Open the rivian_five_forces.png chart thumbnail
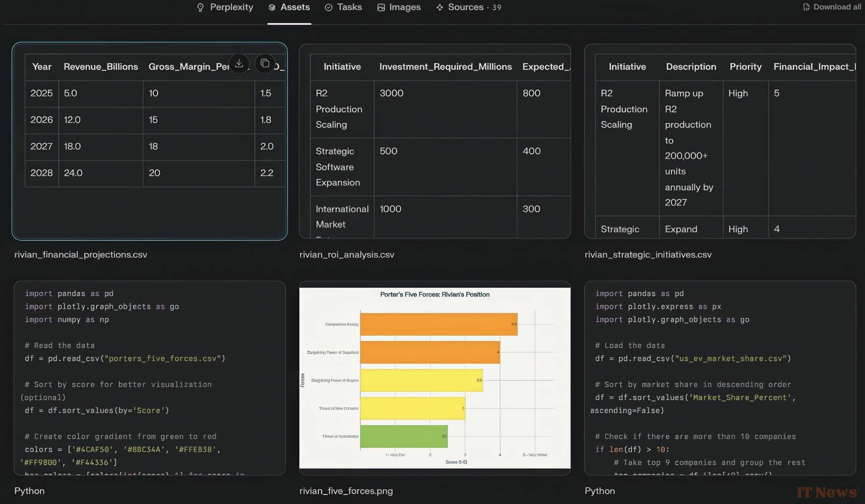This screenshot has width=865, height=504. (434, 377)
